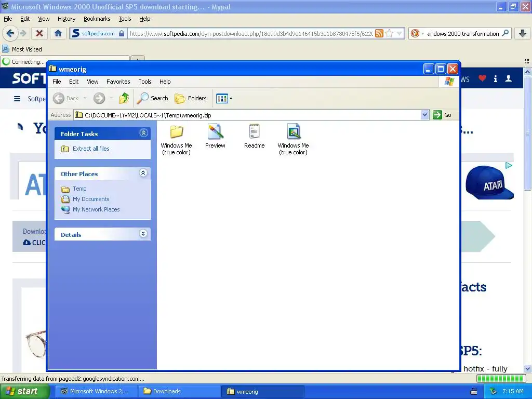Viewport: 532px width, 399px height.
Task: Open the Help menu in wmeorig
Action: click(165, 82)
